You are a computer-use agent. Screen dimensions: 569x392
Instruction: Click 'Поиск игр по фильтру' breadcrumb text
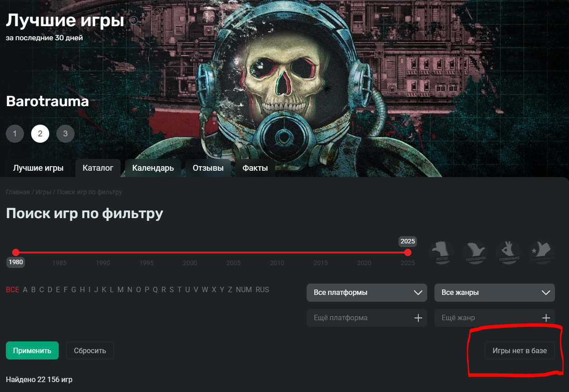coord(89,192)
